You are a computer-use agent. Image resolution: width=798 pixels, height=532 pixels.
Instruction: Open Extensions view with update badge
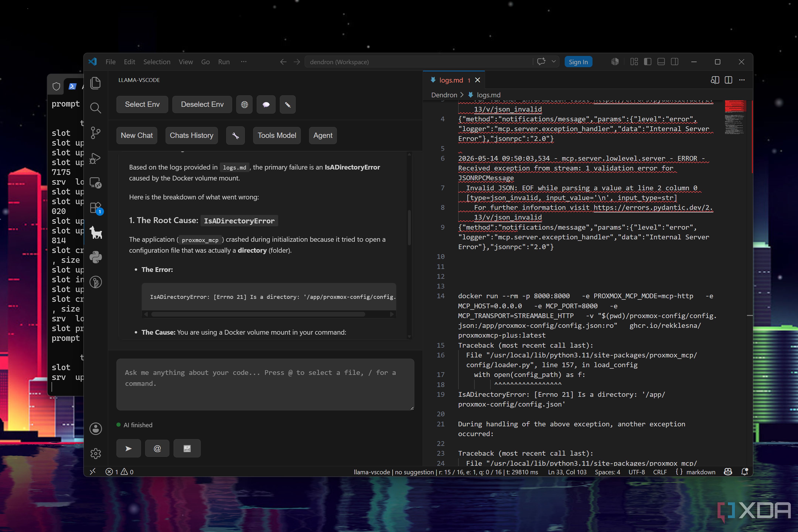96,208
